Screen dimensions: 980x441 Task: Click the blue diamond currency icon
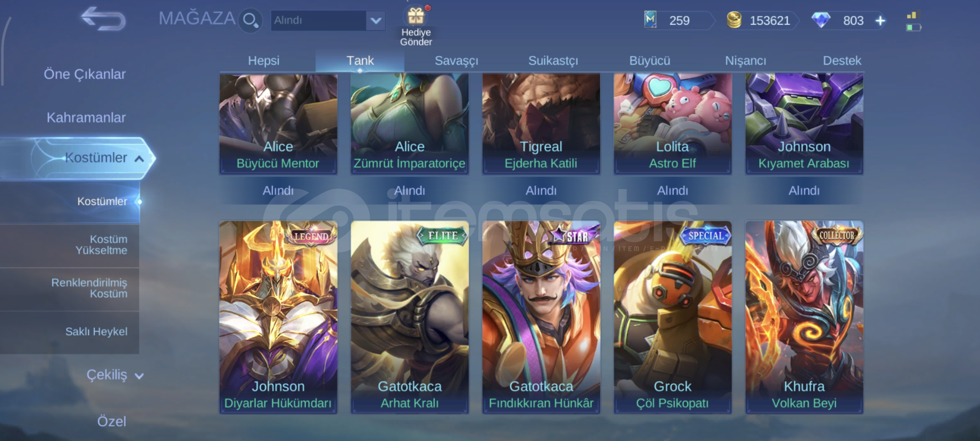pyautogui.click(x=820, y=20)
